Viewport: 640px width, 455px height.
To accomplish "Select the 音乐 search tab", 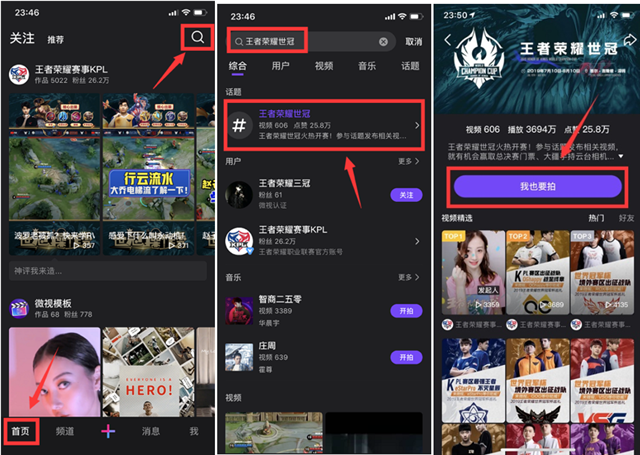I will pos(367,66).
